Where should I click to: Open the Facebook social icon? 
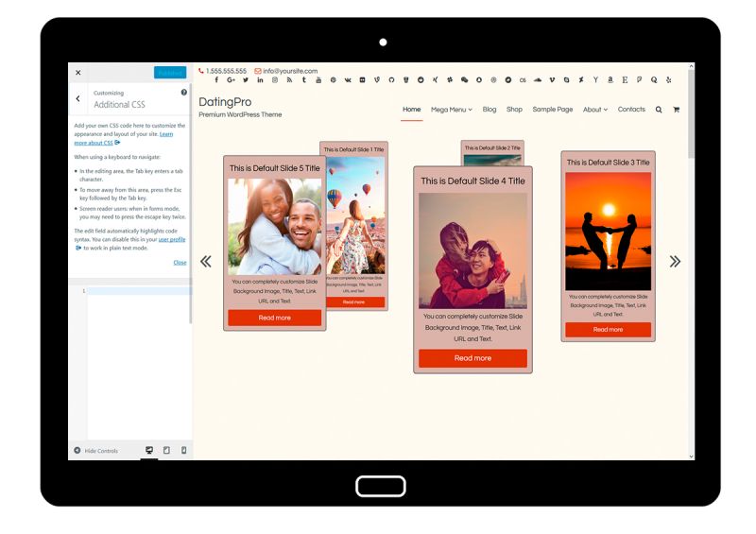[216, 80]
